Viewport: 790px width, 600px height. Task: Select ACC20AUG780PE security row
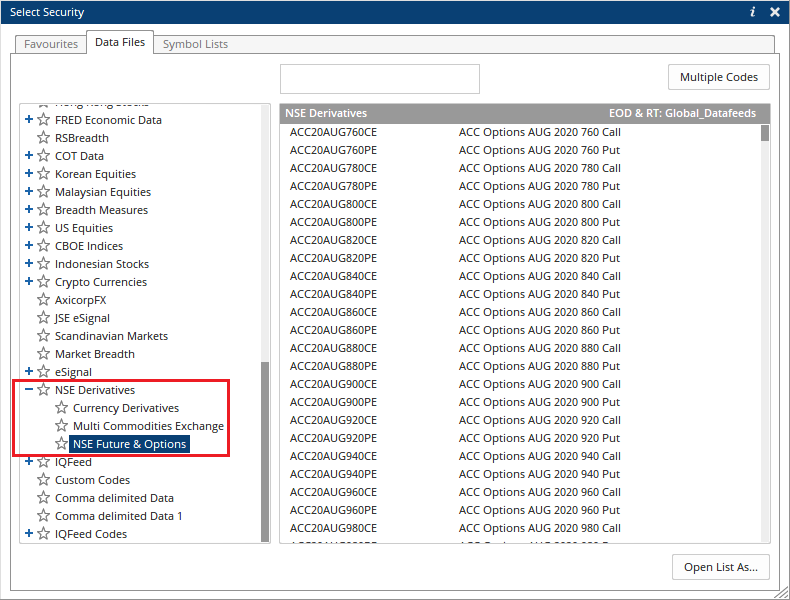click(520, 186)
